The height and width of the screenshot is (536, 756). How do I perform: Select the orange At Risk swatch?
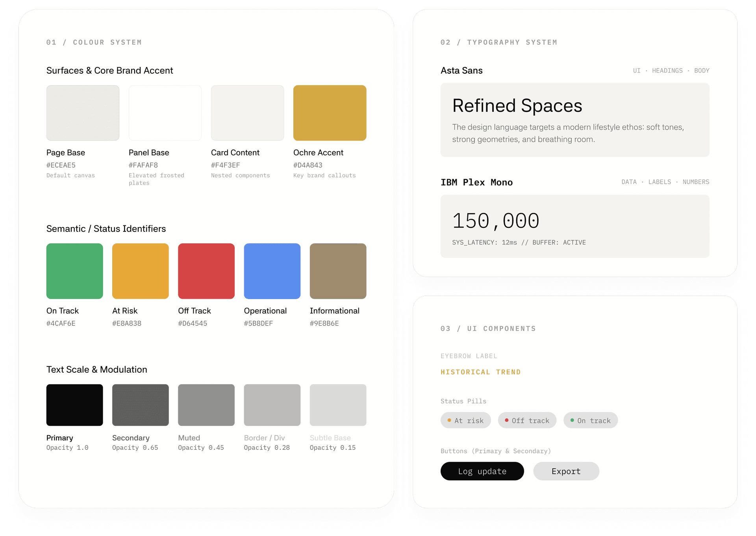coord(141,271)
